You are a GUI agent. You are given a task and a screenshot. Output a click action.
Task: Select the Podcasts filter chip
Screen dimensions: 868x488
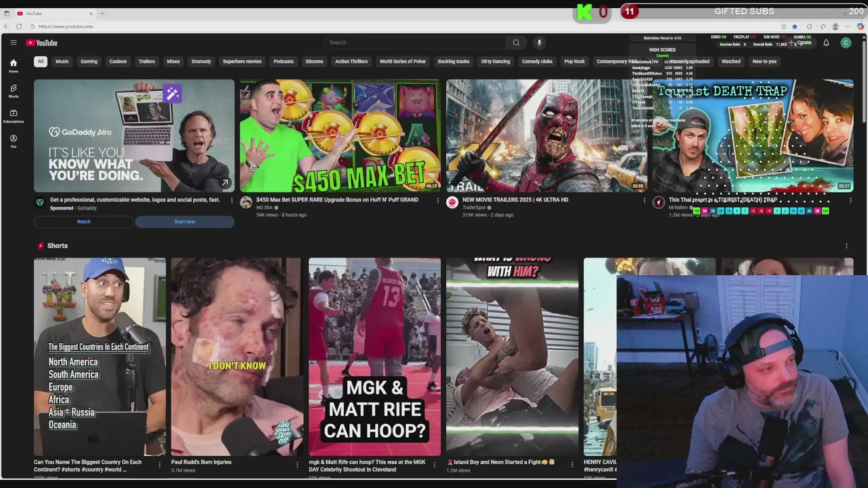pos(283,62)
